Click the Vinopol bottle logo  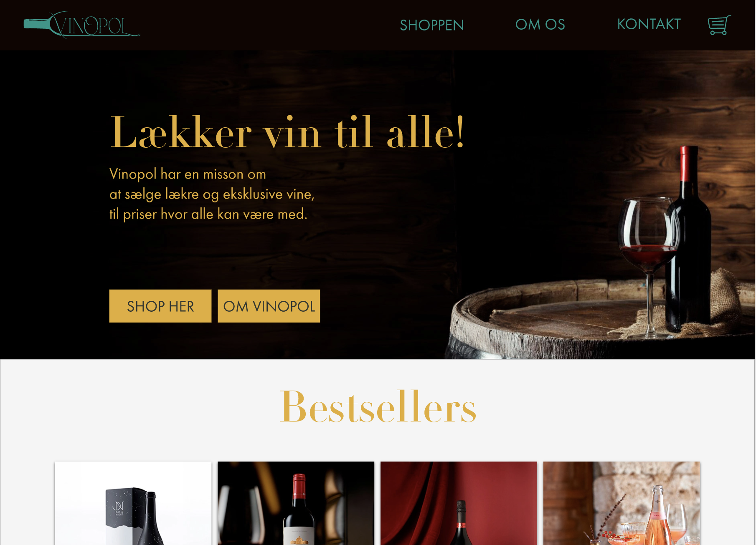(x=82, y=25)
